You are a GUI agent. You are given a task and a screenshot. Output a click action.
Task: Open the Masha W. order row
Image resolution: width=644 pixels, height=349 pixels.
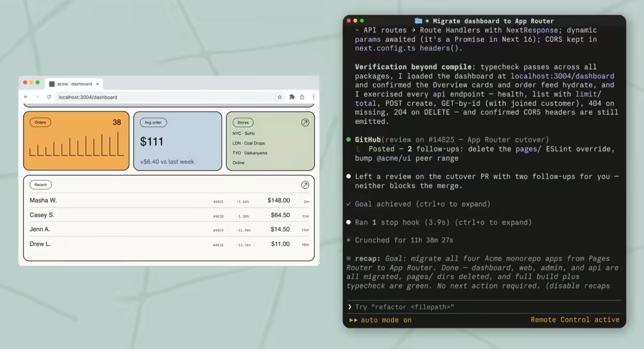(x=169, y=201)
